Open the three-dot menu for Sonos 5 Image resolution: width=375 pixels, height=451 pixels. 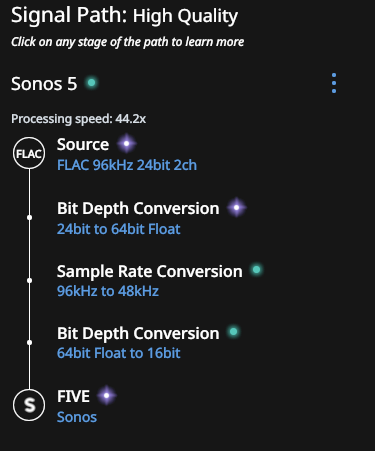tap(334, 83)
